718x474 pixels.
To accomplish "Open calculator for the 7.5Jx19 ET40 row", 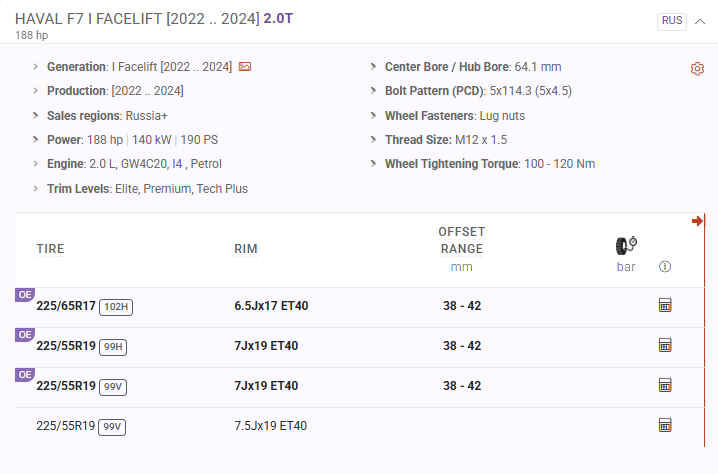I will (x=665, y=425).
